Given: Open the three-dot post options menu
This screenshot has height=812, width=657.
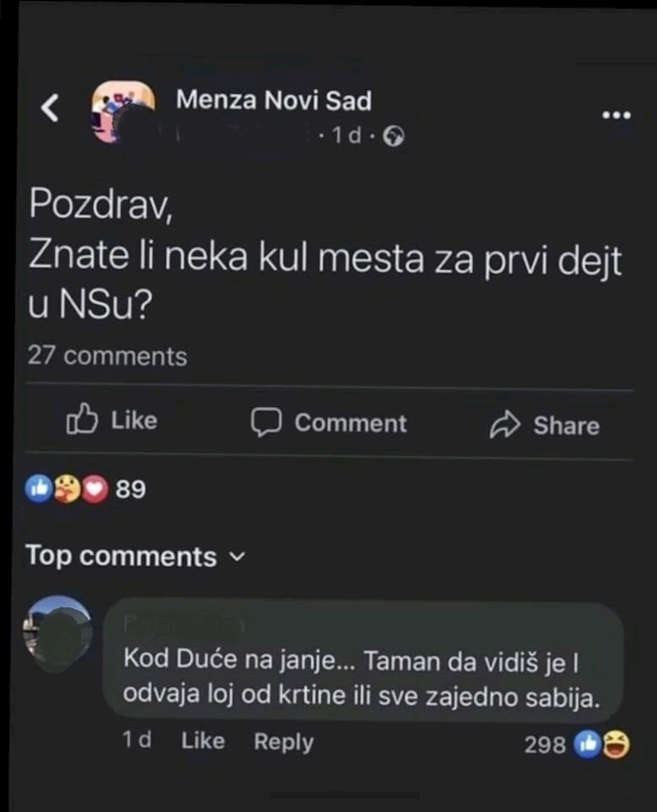Looking at the screenshot, I should click(616, 116).
